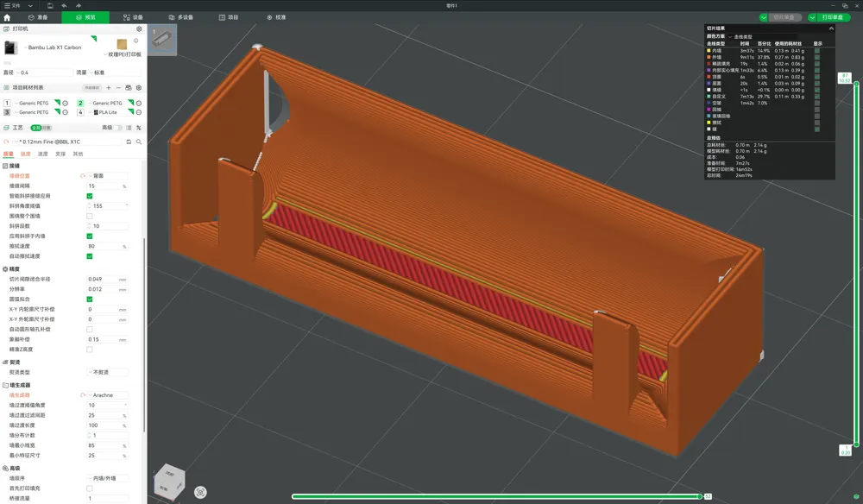Open printer settings gear icon

[x=139, y=28]
